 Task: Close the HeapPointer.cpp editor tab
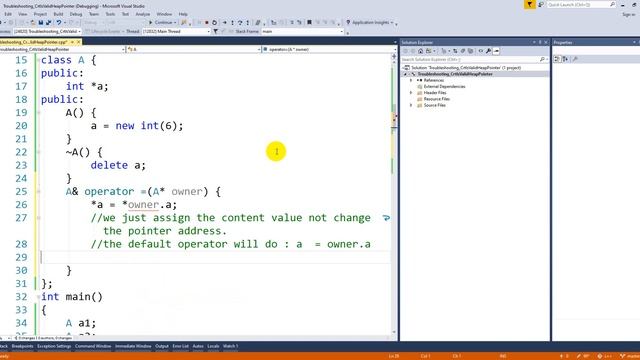click(x=79, y=42)
